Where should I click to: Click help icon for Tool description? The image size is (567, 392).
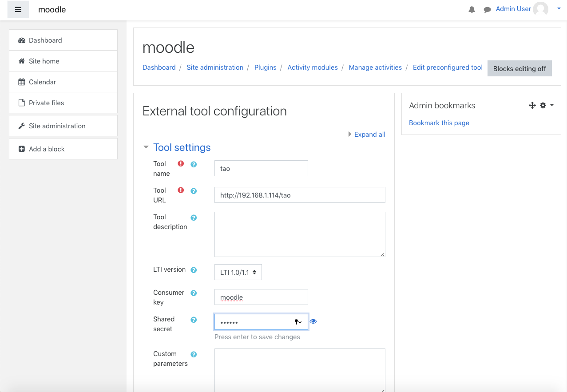[194, 218]
